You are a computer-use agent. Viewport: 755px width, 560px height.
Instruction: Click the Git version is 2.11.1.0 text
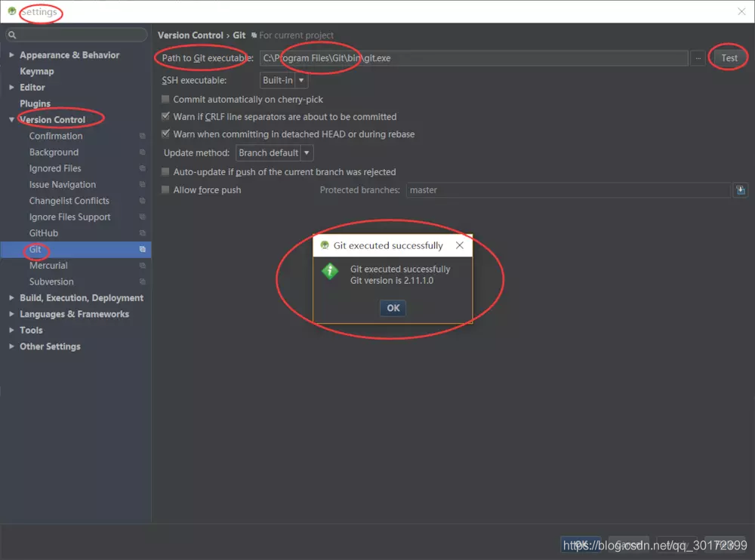click(x=391, y=281)
